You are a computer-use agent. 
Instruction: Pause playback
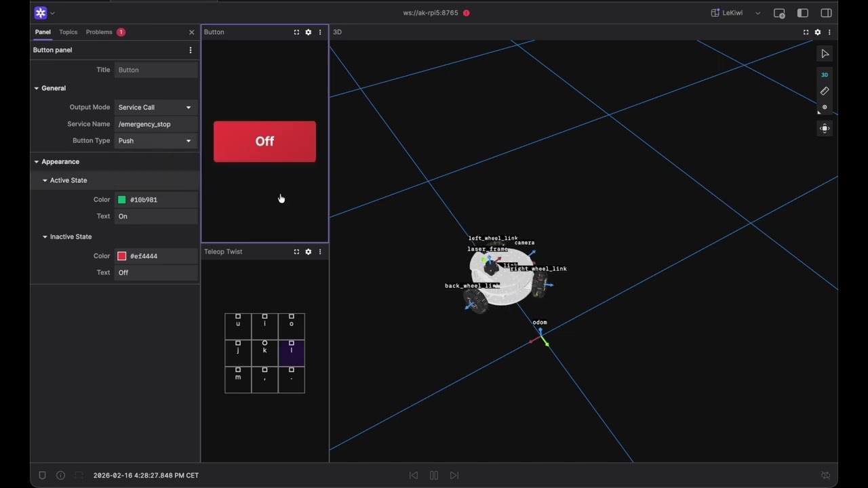[434, 475]
